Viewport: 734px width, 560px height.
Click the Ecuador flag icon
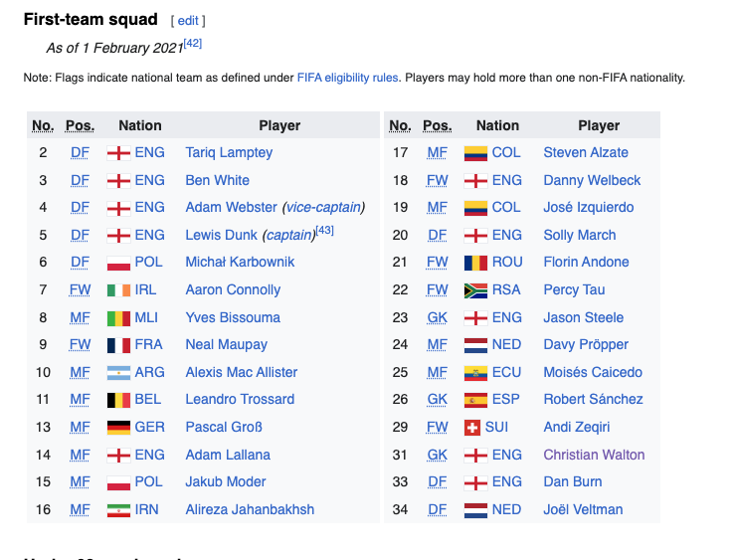click(x=475, y=373)
